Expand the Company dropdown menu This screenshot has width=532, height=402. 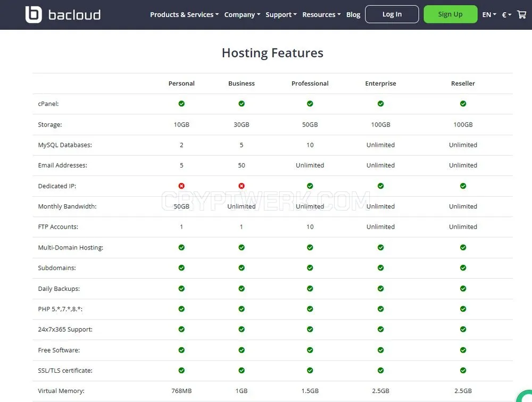(x=242, y=14)
